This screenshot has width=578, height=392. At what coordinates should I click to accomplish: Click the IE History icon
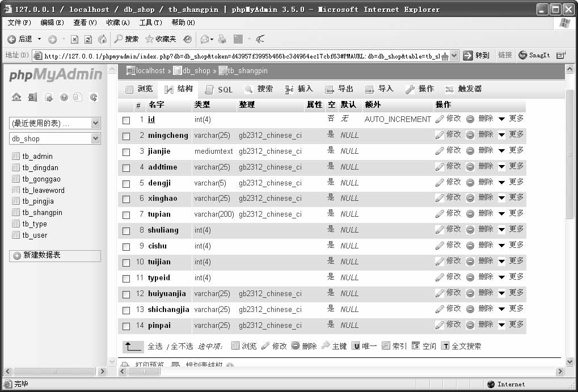188,39
